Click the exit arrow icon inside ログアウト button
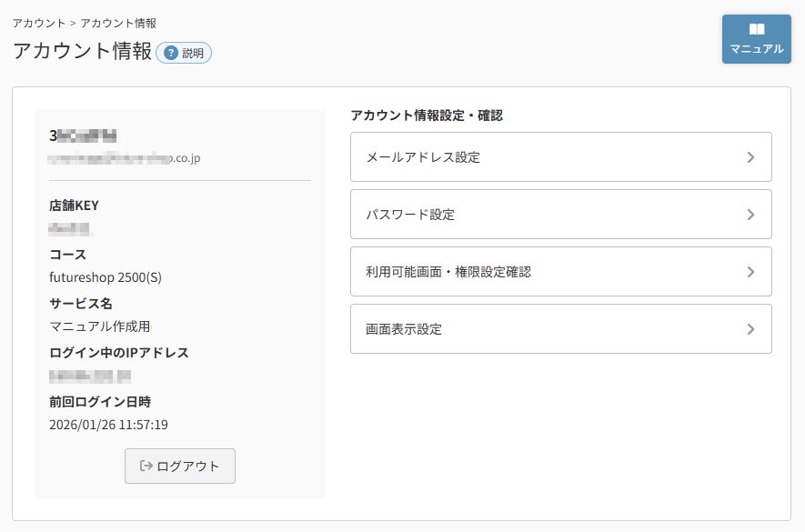This screenshot has width=805, height=532. click(148, 466)
